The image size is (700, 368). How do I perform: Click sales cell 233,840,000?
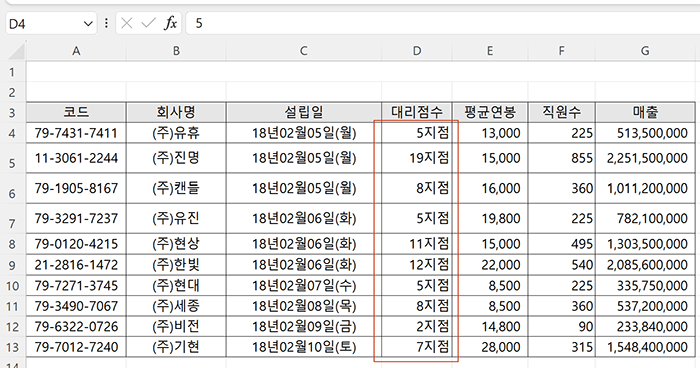pyautogui.click(x=645, y=326)
